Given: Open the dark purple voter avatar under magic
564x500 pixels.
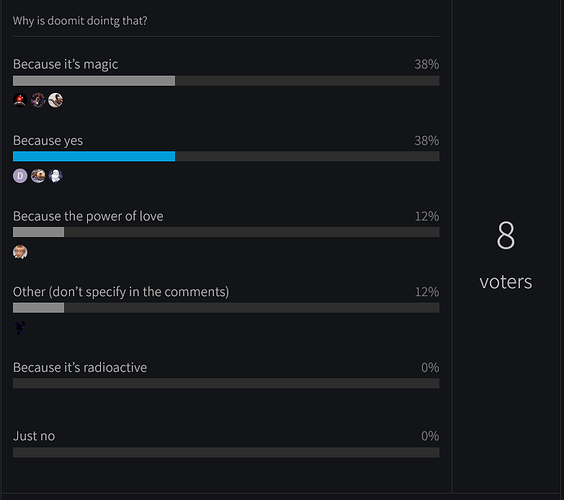Looking at the screenshot, I should (38, 100).
